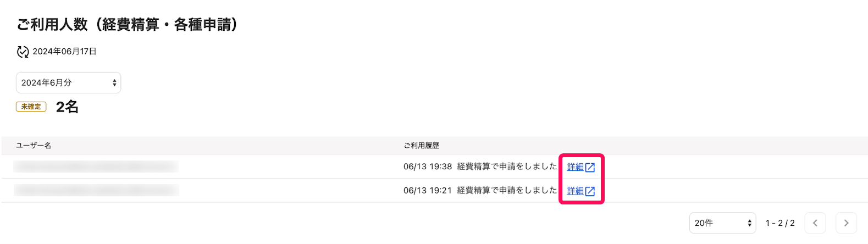Click the 1 - 2 / 2 pagination text
The height and width of the screenshot is (244, 868).
[x=780, y=223]
